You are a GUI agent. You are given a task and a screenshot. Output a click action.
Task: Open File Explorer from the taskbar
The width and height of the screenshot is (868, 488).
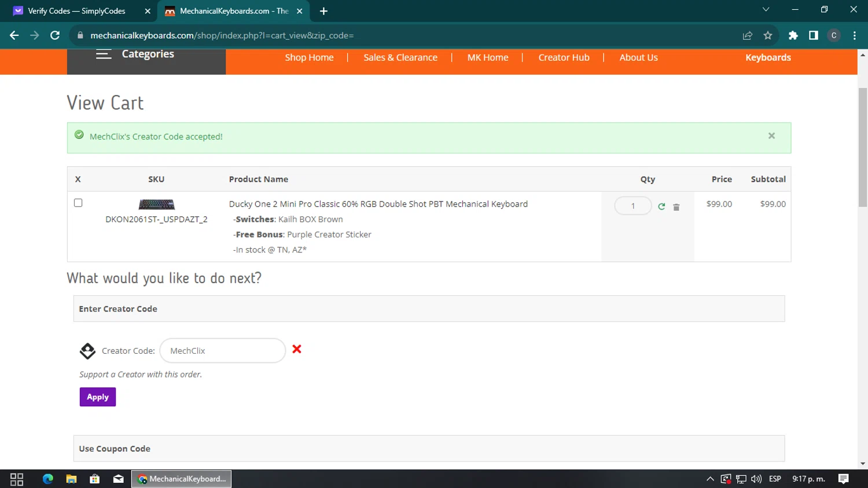(x=71, y=479)
